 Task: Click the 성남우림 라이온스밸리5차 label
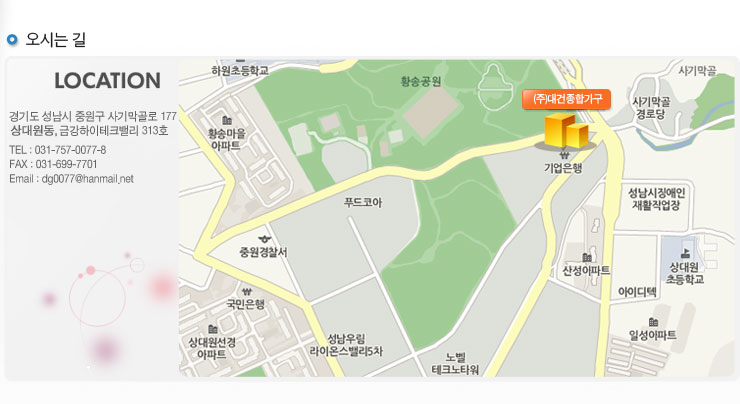346,345
